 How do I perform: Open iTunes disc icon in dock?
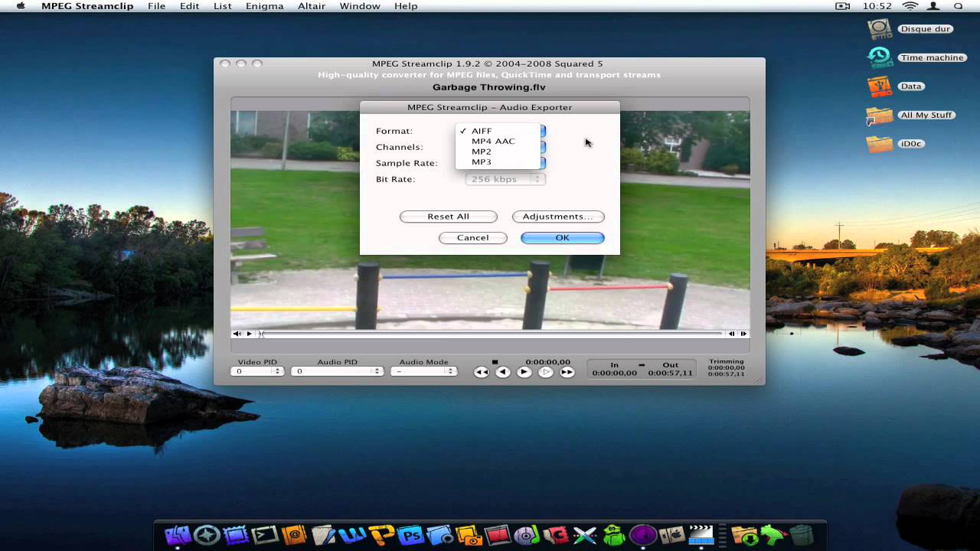tap(528, 535)
